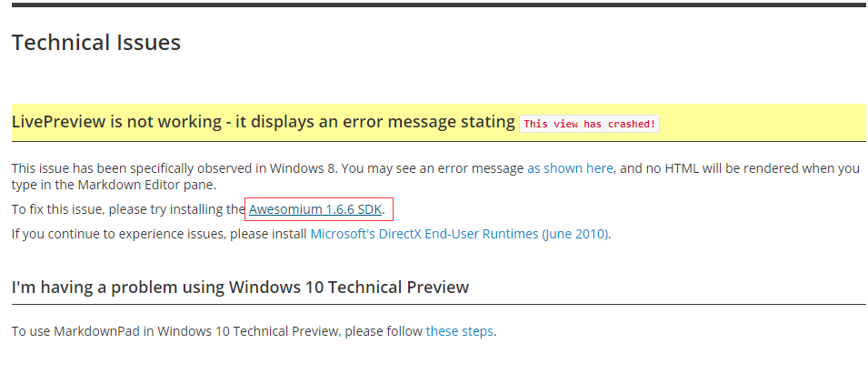Follow the "these steps" link
The width and height of the screenshot is (868, 374).
(459, 331)
